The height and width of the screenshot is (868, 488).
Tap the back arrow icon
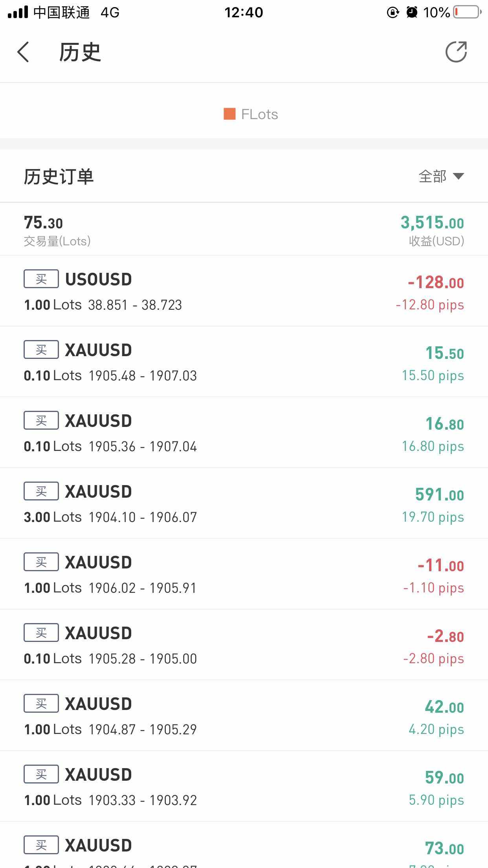coord(24,52)
